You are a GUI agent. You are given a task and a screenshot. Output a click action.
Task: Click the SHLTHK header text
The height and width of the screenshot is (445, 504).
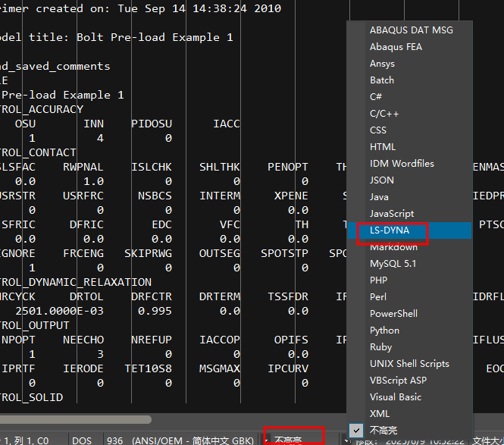click(x=220, y=168)
